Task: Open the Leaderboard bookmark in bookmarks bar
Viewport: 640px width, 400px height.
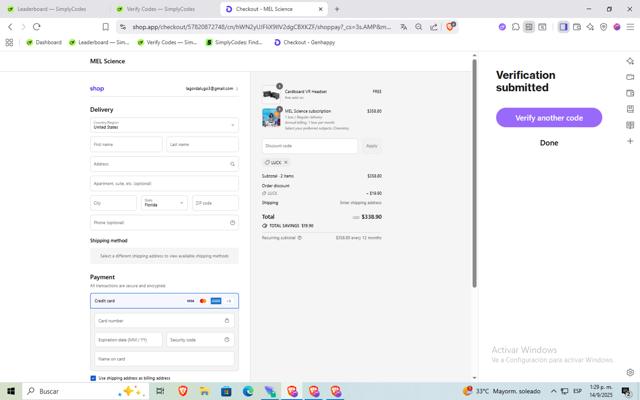Action: [99, 42]
